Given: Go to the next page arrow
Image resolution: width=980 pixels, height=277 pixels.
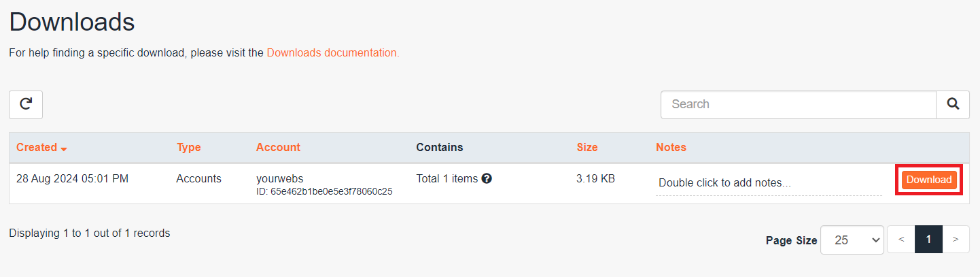Looking at the screenshot, I should [x=956, y=240].
